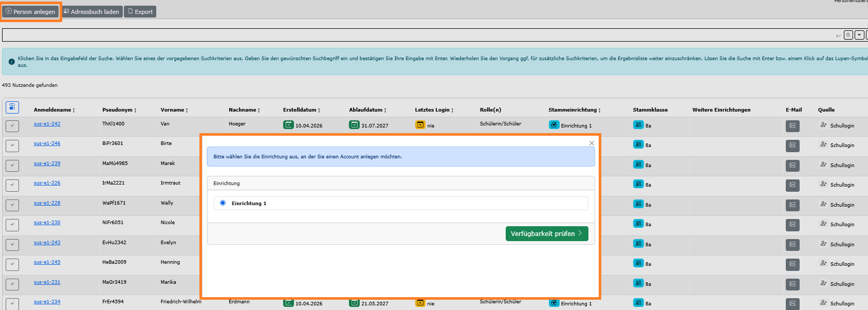Click the email icon for sus-e1-228
The image size is (868, 310).
tap(792, 205)
